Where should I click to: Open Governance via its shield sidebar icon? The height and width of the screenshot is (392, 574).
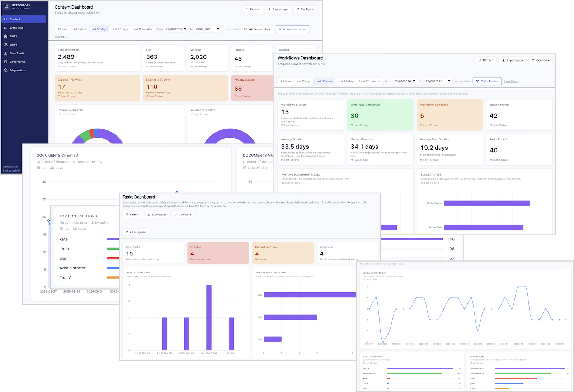tap(6, 62)
